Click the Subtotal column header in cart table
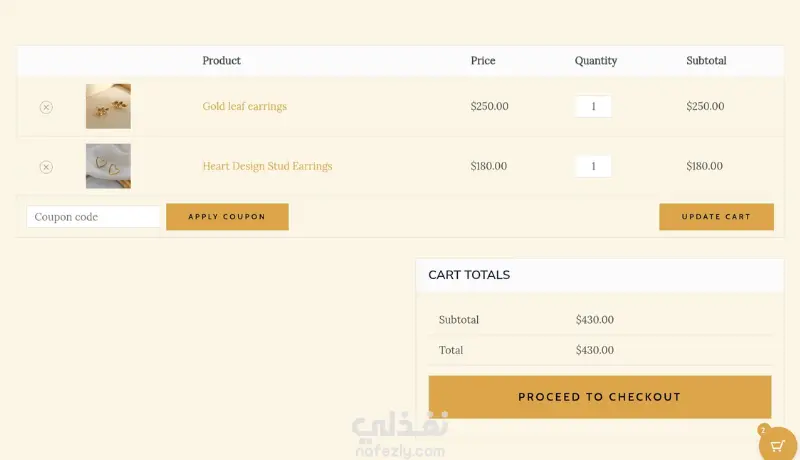The height and width of the screenshot is (460, 800). 706,61
